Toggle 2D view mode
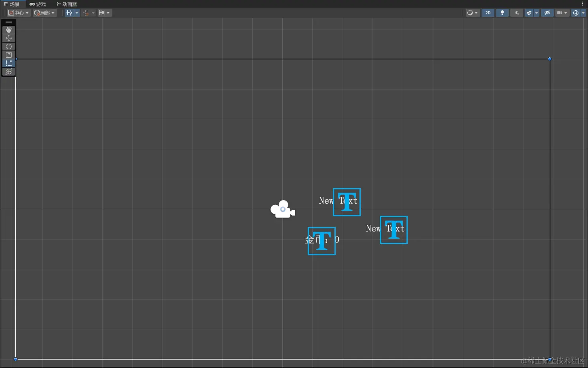 click(488, 13)
